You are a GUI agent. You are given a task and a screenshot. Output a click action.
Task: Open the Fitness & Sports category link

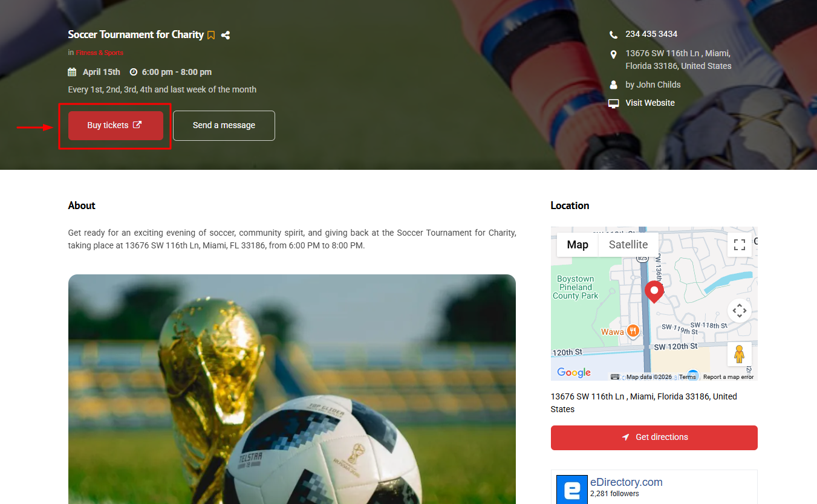tap(100, 53)
